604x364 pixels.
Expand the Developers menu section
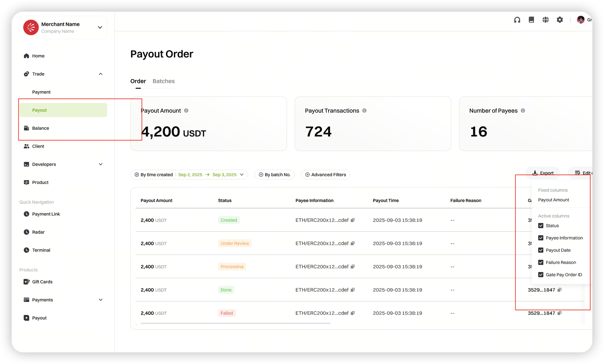101,164
